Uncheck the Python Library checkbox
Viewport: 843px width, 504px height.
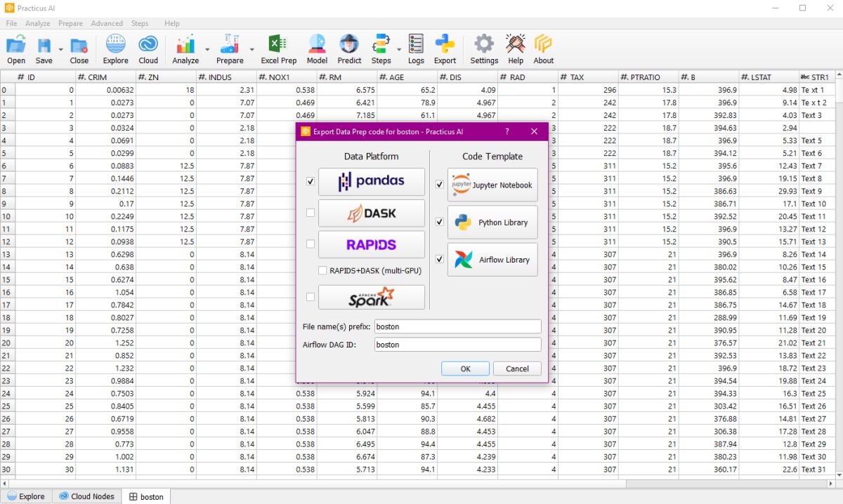pos(440,222)
